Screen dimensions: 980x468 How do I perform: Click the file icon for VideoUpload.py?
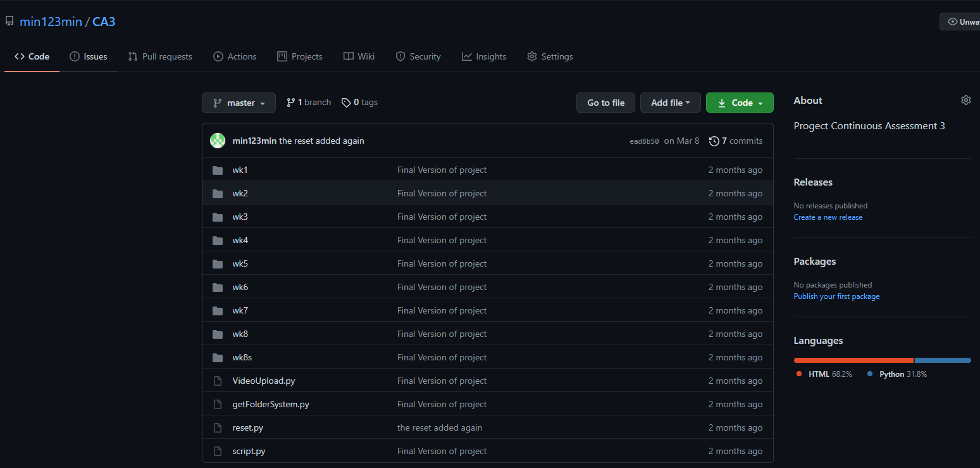click(x=218, y=381)
